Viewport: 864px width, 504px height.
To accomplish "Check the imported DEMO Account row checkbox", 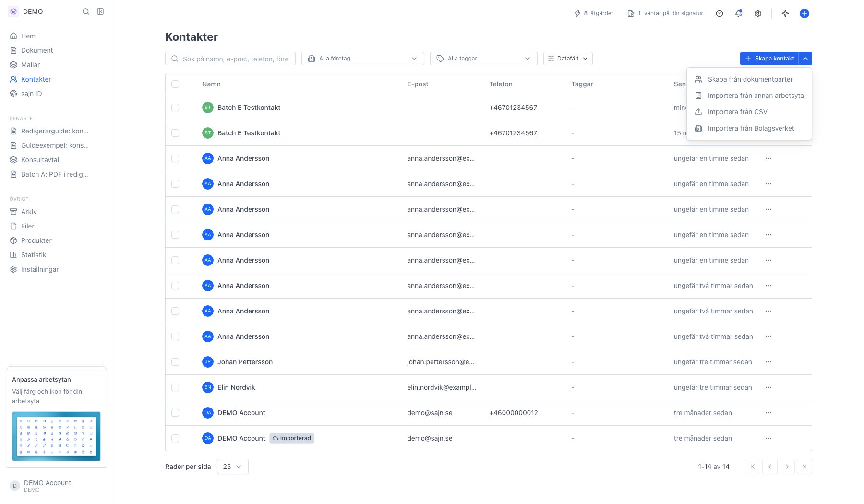I will (175, 438).
